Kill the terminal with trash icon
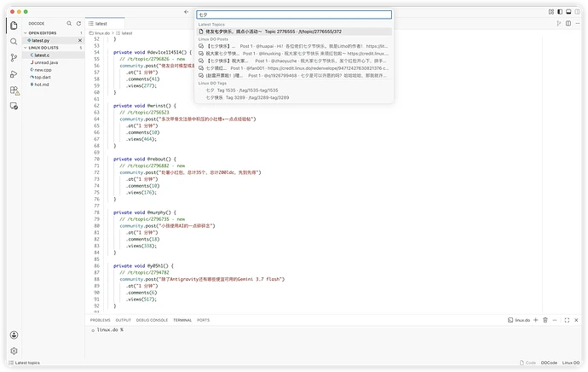Screen dimensions: 588x372 pyautogui.click(x=545, y=320)
